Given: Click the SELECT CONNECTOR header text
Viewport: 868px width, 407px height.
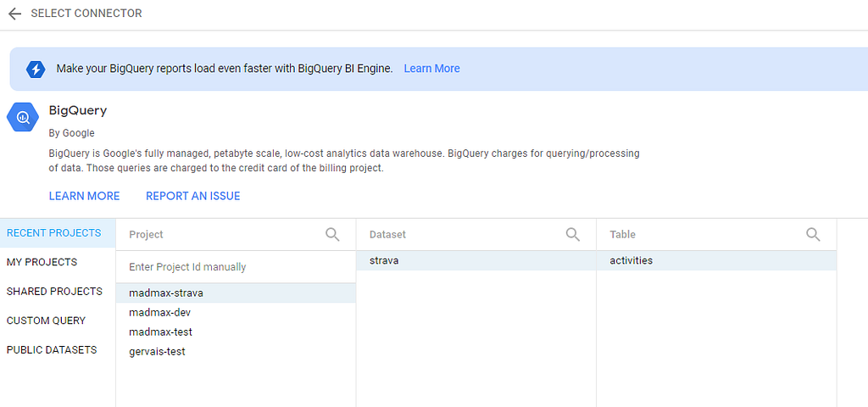Looking at the screenshot, I should click(86, 14).
